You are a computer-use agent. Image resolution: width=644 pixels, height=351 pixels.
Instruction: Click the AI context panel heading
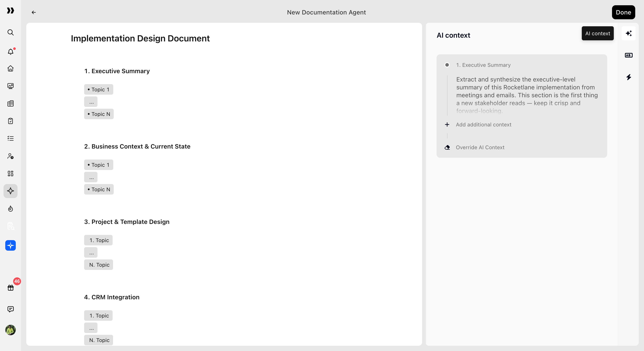point(453,35)
